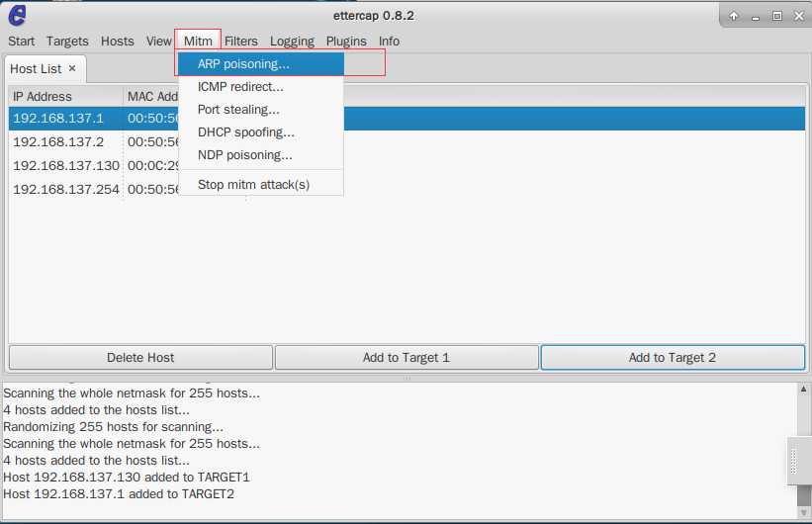Choose ARP poisoning from Mitm menu
Image resolution: width=812 pixels, height=524 pixels.
click(x=261, y=63)
